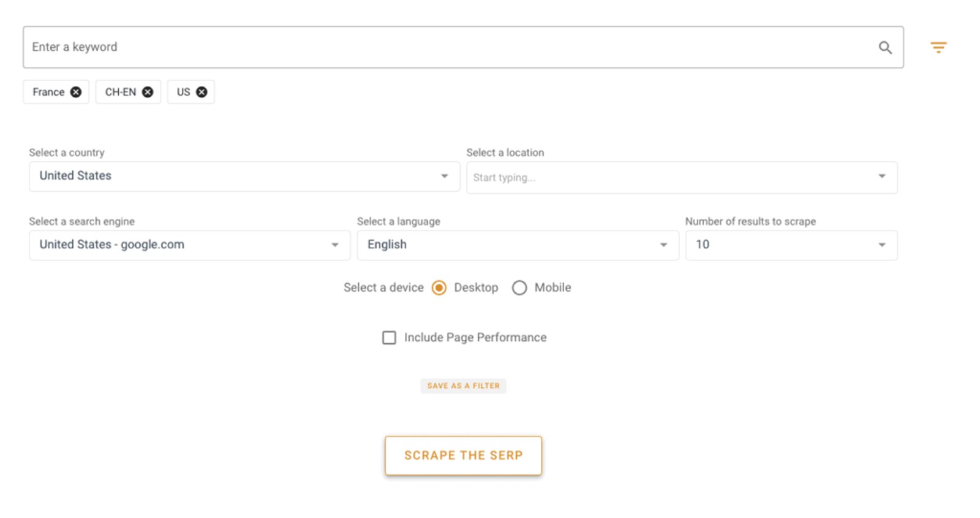Open the country dropdown showing United States

tap(244, 177)
